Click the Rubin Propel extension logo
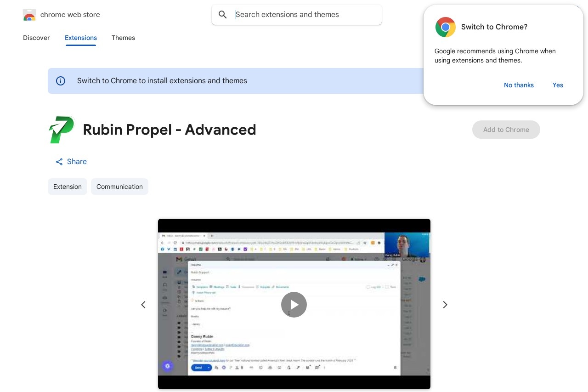 pyautogui.click(x=62, y=130)
